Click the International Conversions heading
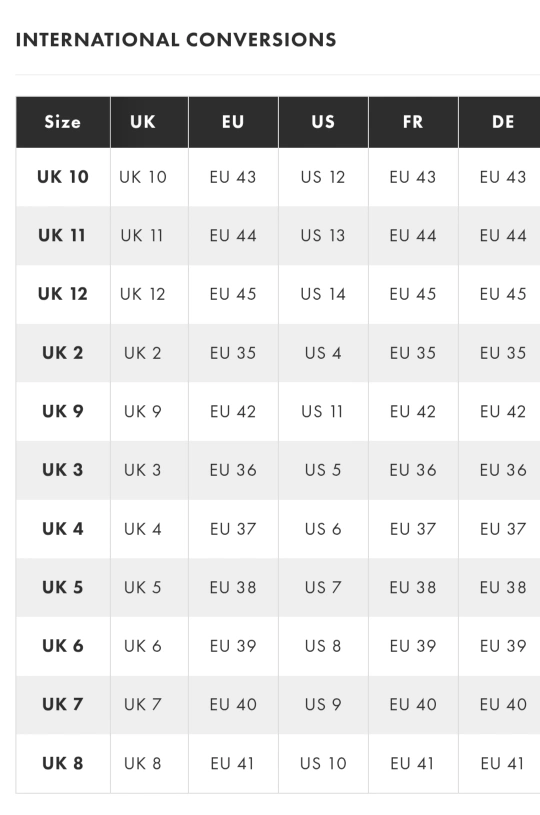Image resolution: width=540 pixels, height=815 pixels. 176,40
